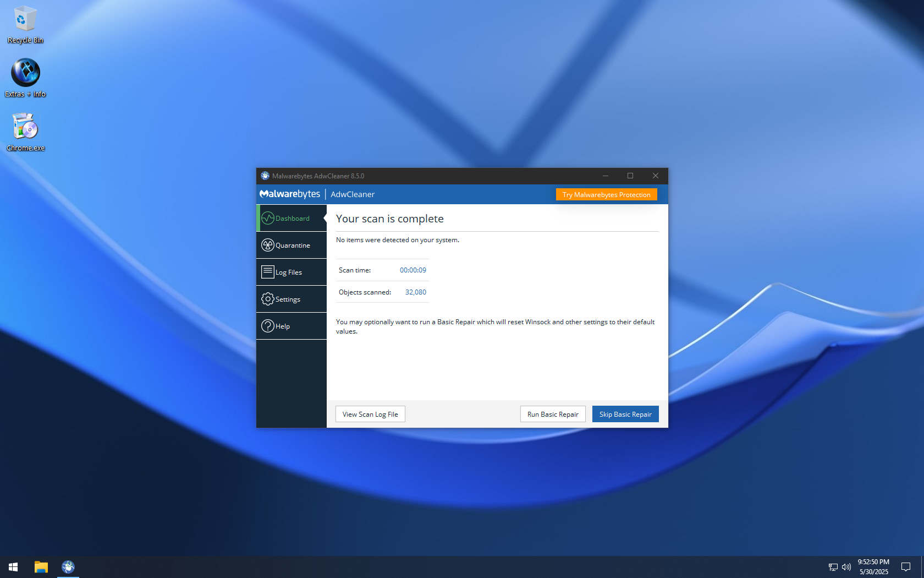Click the AdwCleaner product name in header
Screen dimensions: 924x578
tap(353, 194)
